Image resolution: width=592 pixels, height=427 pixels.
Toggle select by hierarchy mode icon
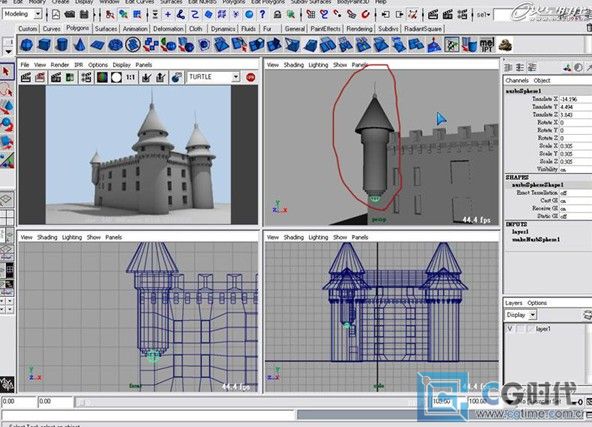pyautogui.click(x=109, y=15)
